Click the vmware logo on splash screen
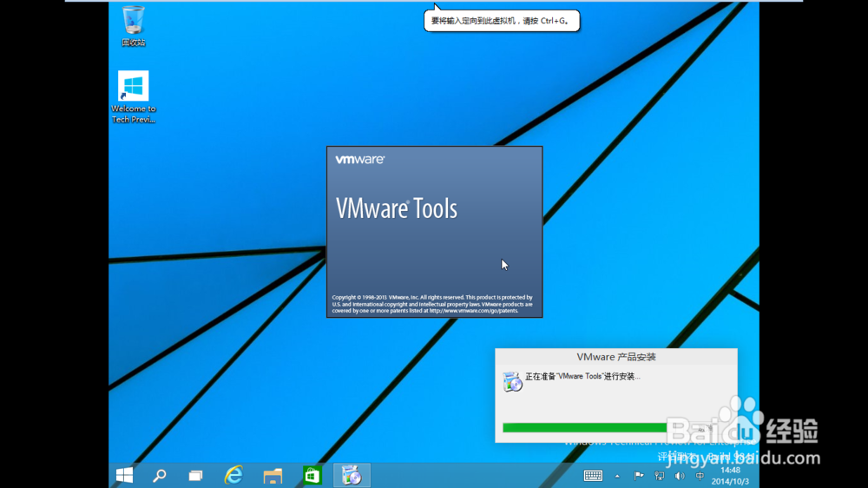The height and width of the screenshot is (488, 868). click(360, 160)
